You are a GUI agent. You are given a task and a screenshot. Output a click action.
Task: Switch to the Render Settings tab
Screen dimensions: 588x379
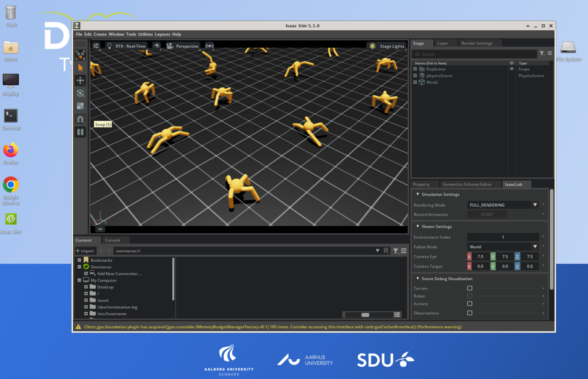point(477,43)
